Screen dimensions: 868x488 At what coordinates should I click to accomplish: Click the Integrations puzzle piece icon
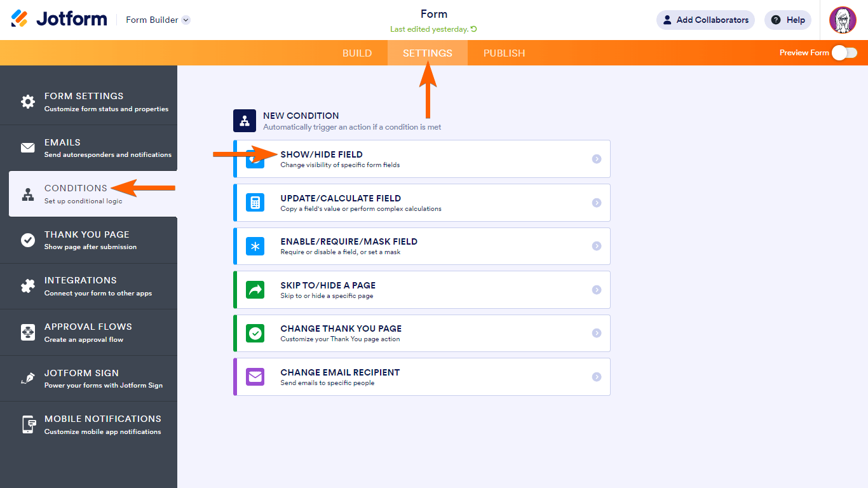tap(28, 286)
